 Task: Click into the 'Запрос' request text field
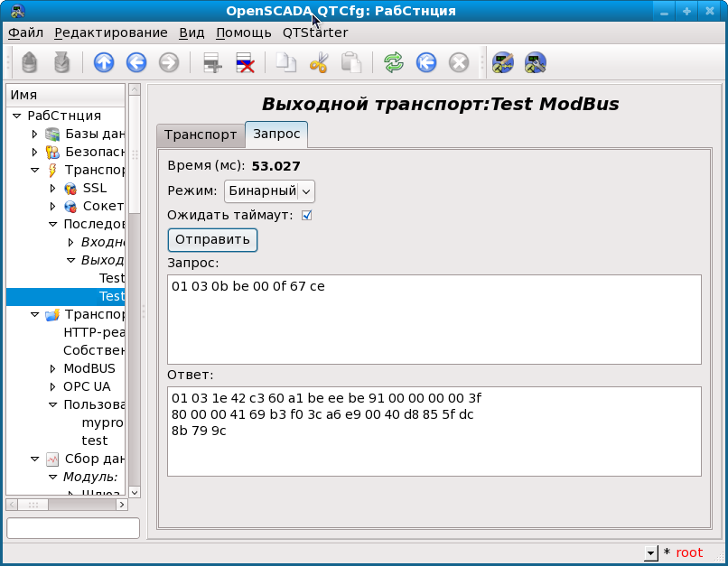click(434, 319)
